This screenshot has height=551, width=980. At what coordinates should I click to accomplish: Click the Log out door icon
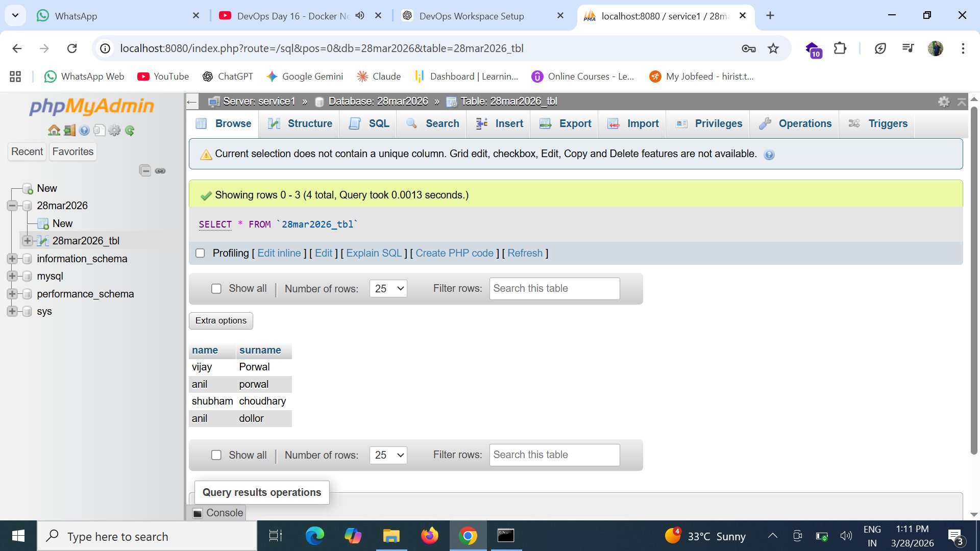(69, 131)
